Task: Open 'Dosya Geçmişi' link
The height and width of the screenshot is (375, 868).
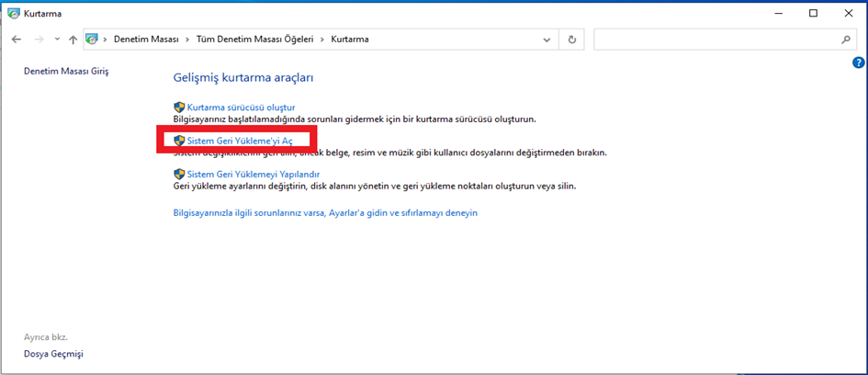Action: [x=53, y=354]
